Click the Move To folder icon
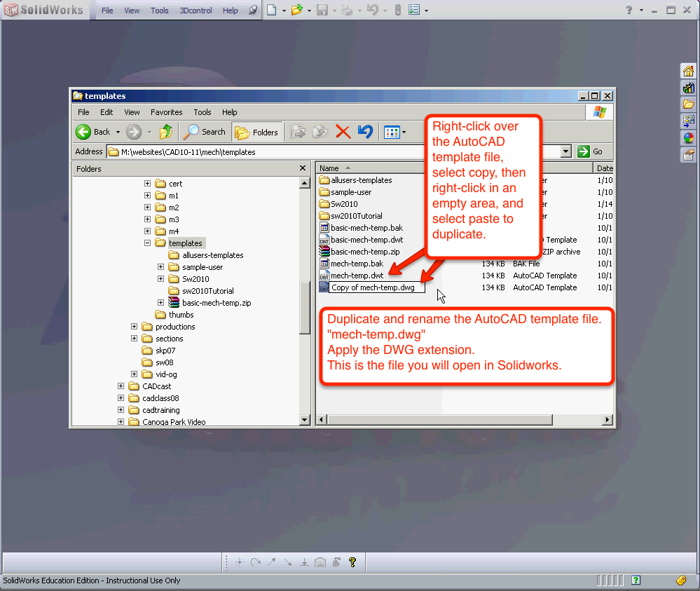This screenshot has width=700, height=591. tap(298, 132)
